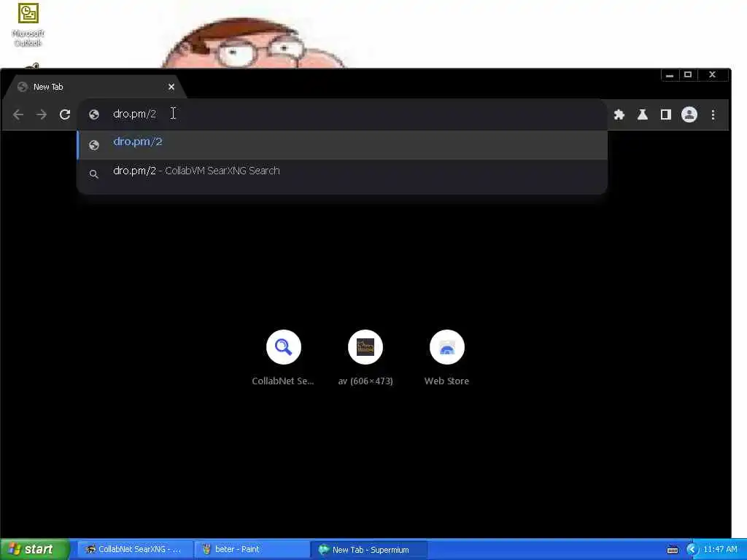747x560 pixels.
Task: Switch to beter - Paint taskbar window
Action: (x=252, y=550)
